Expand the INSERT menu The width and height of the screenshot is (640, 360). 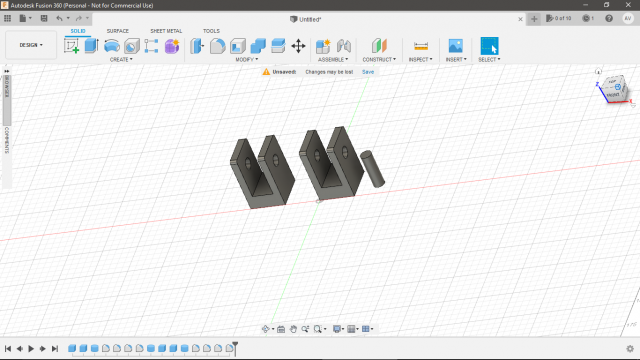(456, 60)
